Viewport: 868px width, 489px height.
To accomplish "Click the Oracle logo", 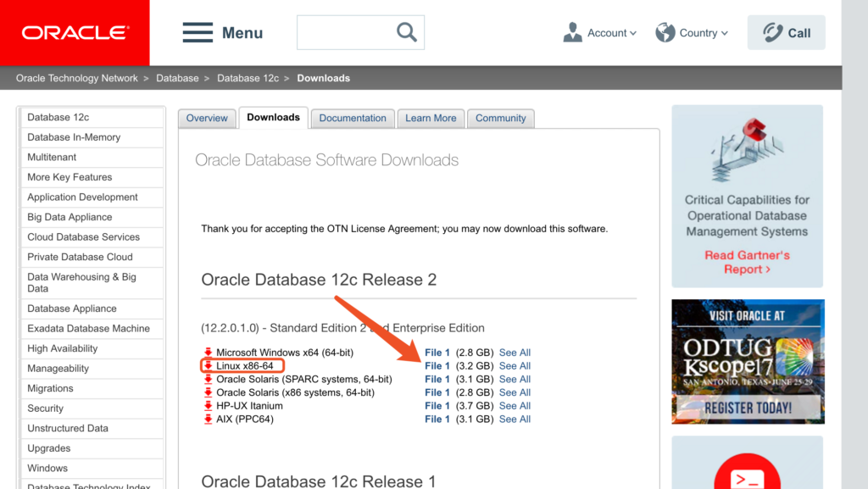I will pyautogui.click(x=75, y=32).
